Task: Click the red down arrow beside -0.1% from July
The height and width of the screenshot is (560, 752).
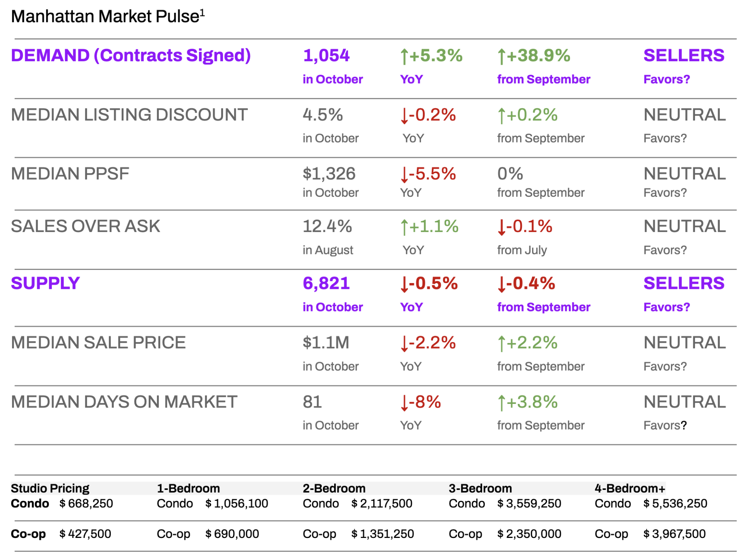Action: 501,227
